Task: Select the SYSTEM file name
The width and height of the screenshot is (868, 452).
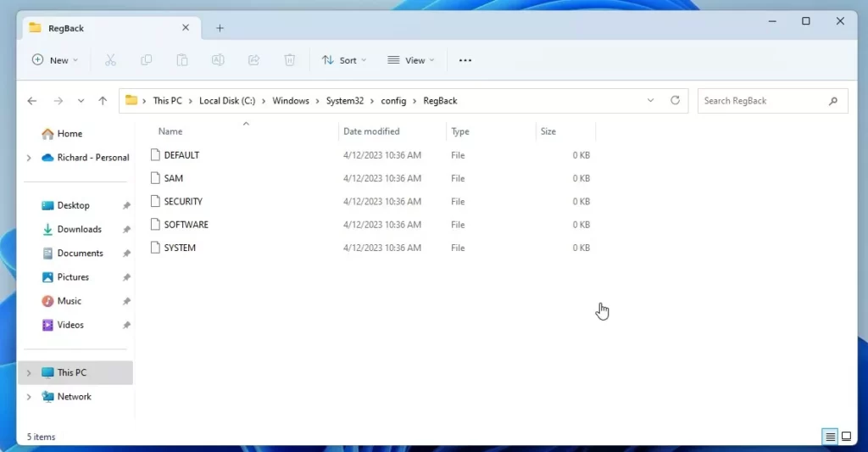Action: click(x=180, y=248)
